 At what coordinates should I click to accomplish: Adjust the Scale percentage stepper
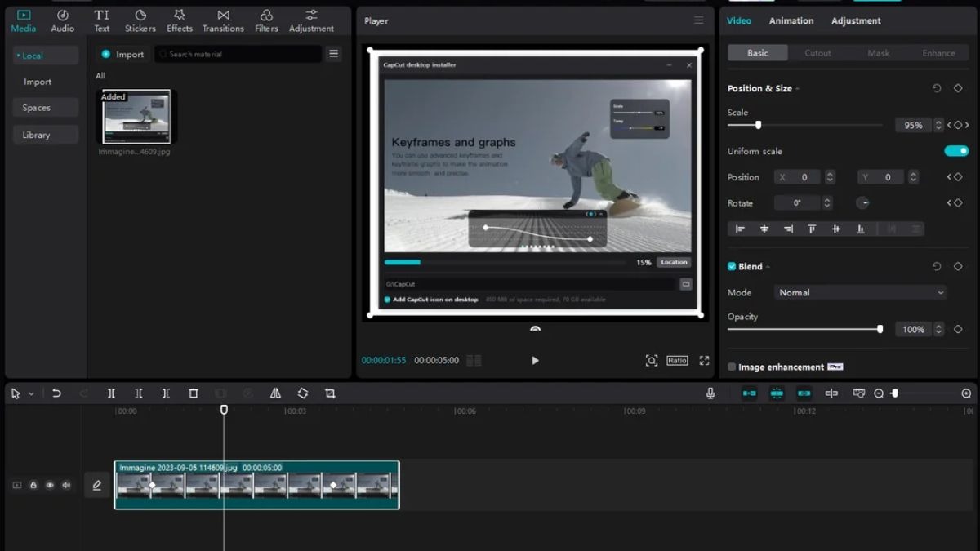[x=938, y=125]
